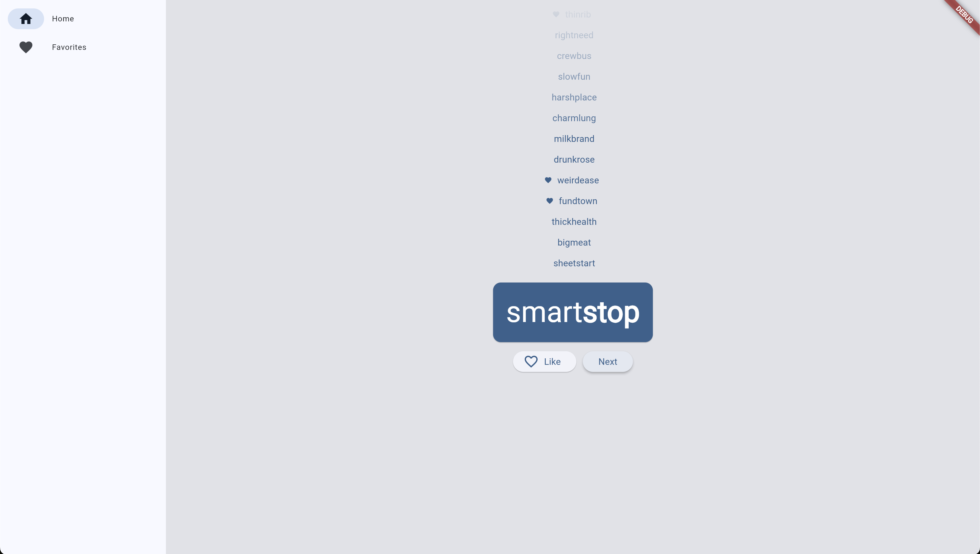Click the Favorites heart icon in sidebar

(x=26, y=47)
